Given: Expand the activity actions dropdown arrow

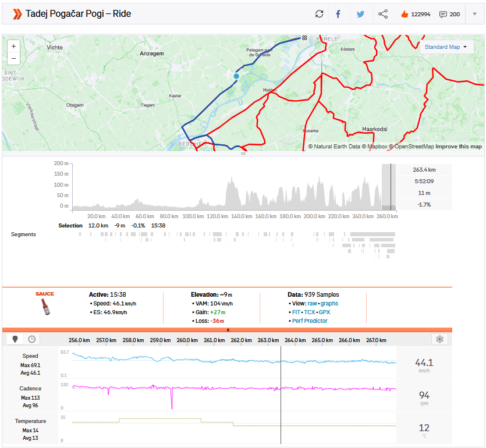Looking at the screenshot, I should pos(474,14).
